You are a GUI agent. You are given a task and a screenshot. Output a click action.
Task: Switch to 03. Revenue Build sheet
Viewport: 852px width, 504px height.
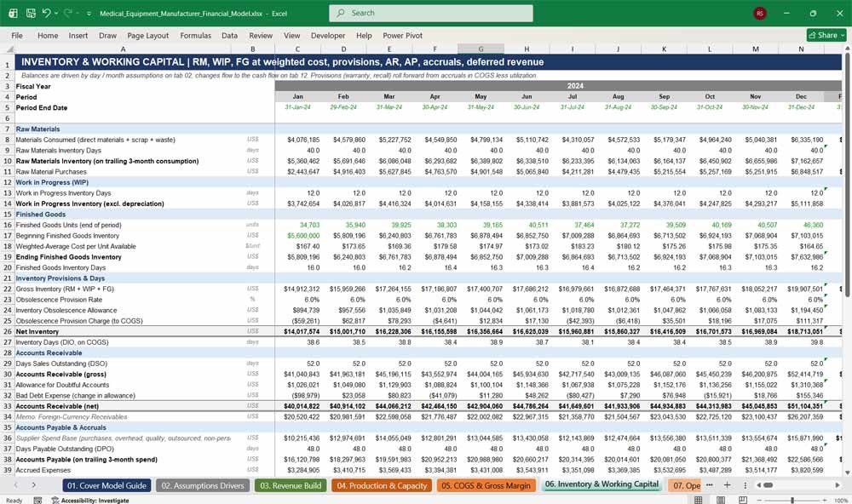pyautogui.click(x=291, y=485)
